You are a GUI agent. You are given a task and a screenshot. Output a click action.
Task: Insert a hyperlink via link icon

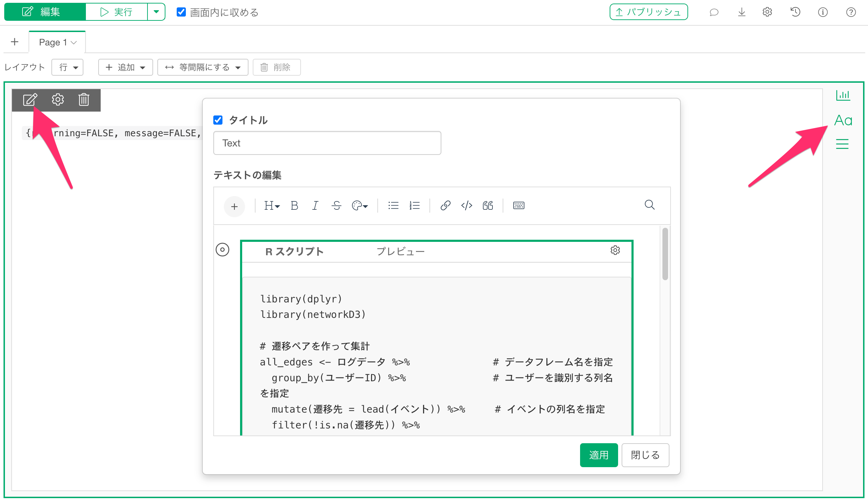point(445,206)
